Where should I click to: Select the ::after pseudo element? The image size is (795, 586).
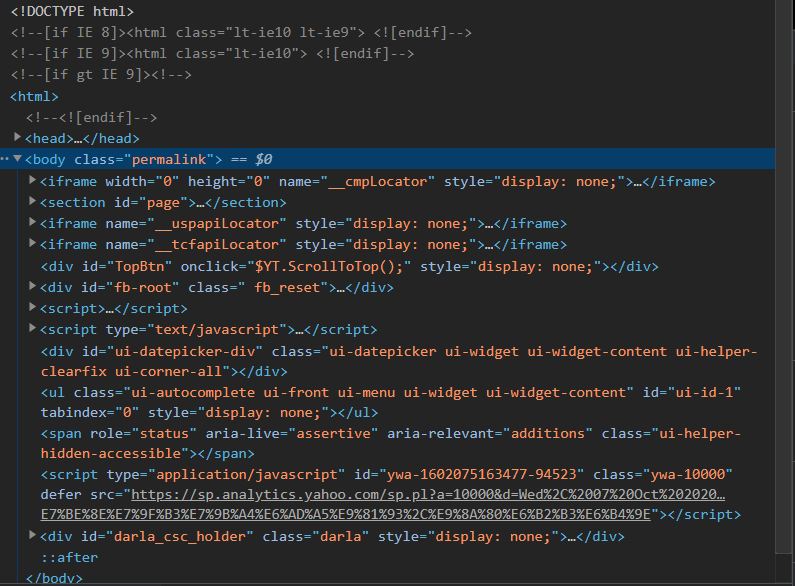coord(69,558)
